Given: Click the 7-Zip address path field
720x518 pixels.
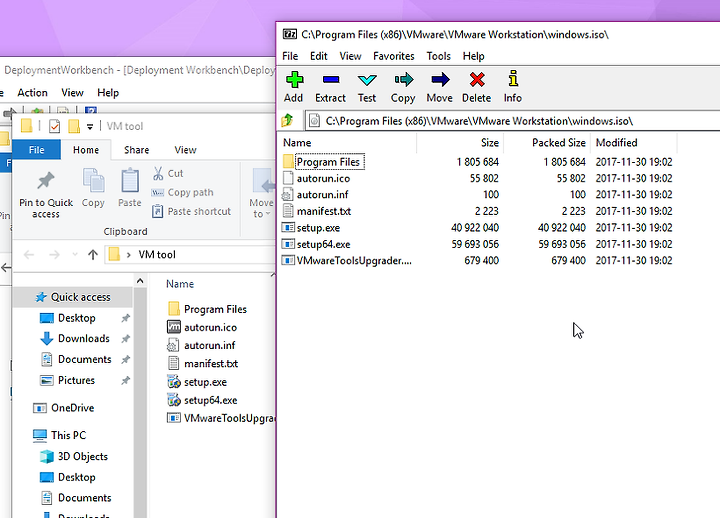Looking at the screenshot, I should point(512,121).
